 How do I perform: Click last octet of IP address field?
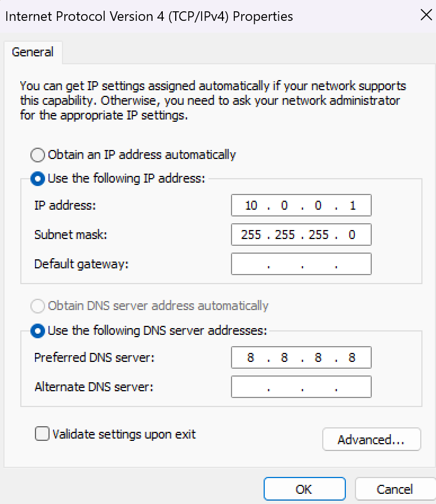coord(353,205)
